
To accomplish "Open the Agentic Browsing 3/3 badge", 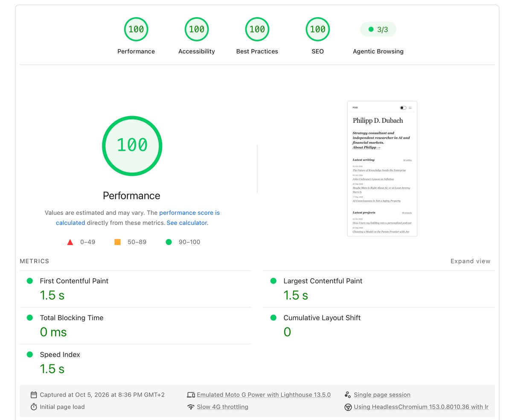I will pos(378,29).
